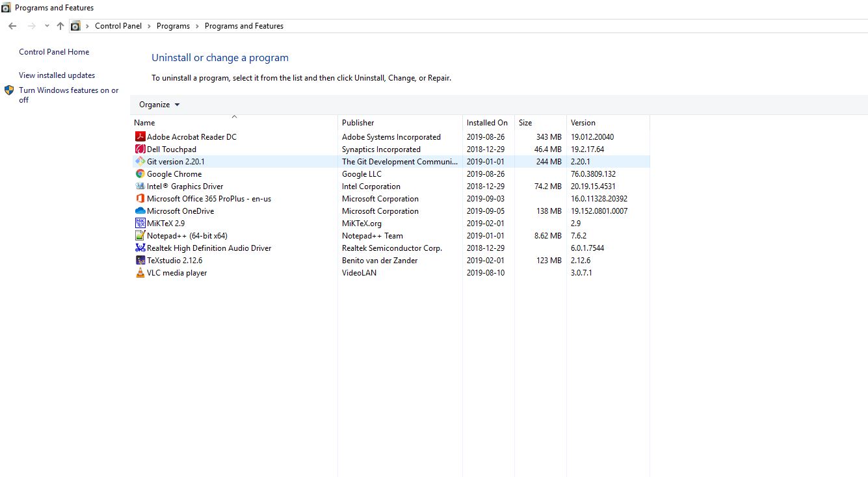Click the Notepad++ program icon
The image size is (868, 477).
140,235
